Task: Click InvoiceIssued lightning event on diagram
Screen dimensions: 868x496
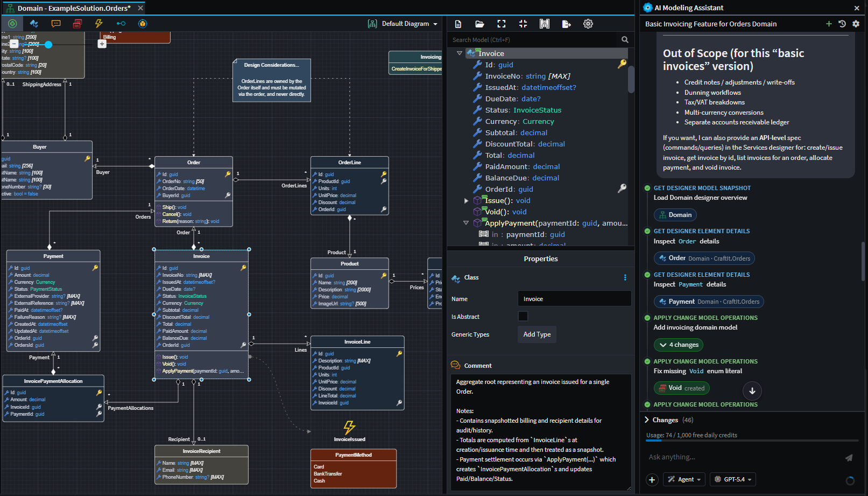Action: 349,428
